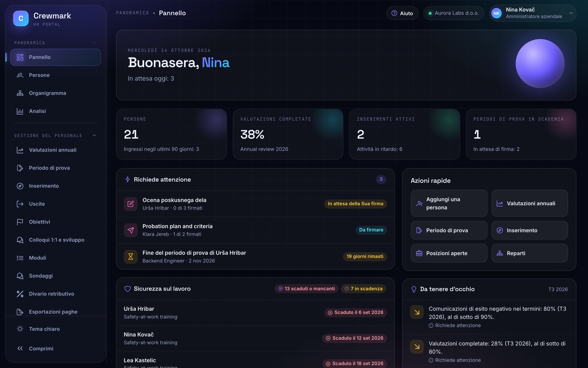Open the Ocena poskusnega dela item
The width and height of the screenshot is (588, 368).
pyautogui.click(x=255, y=204)
